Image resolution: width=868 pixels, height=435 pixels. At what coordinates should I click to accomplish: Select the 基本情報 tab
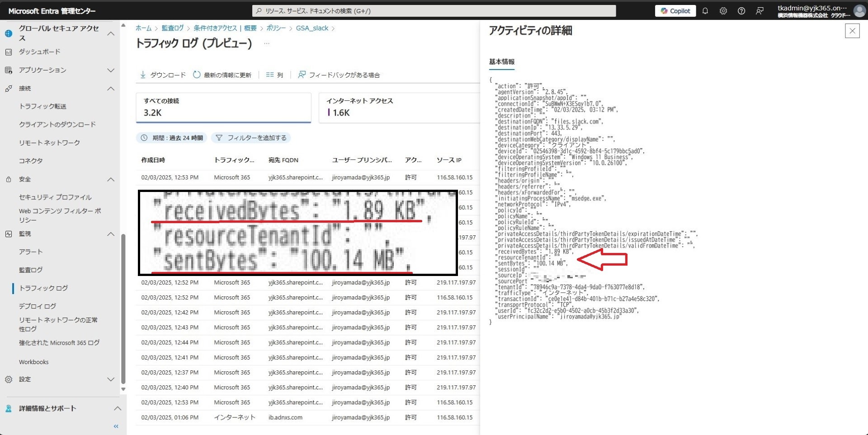[501, 62]
